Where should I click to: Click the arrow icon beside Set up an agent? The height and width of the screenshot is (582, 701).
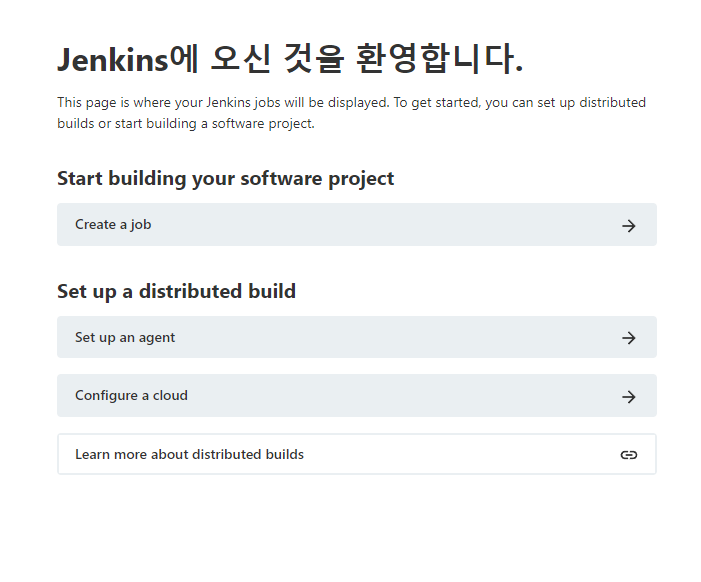629,338
